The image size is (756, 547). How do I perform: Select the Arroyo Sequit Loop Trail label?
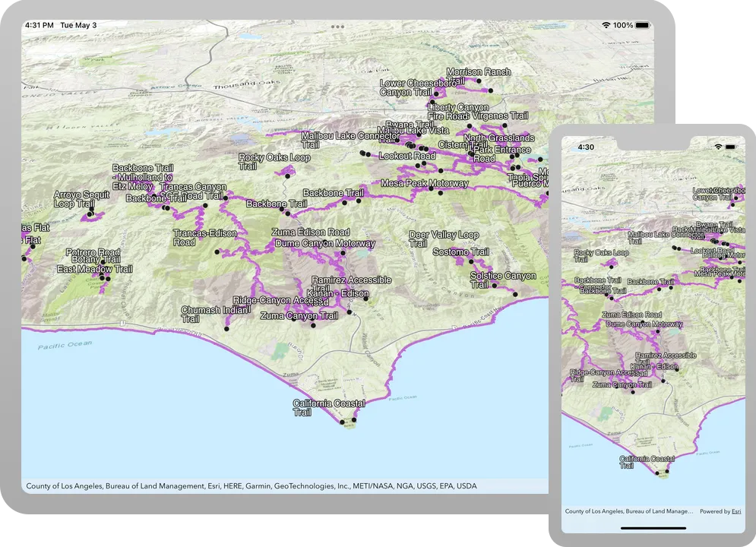point(81,199)
